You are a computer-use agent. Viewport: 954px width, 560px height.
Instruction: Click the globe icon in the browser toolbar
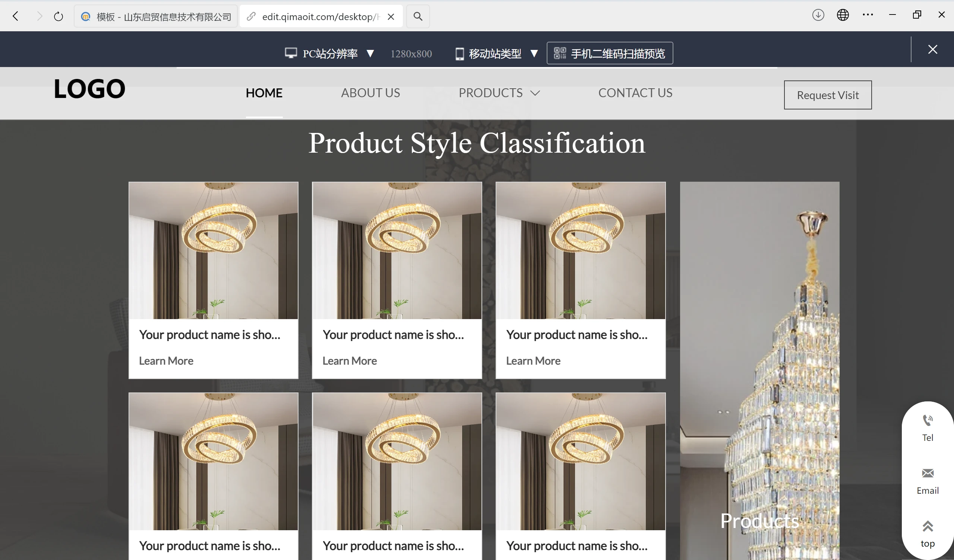coord(843,15)
